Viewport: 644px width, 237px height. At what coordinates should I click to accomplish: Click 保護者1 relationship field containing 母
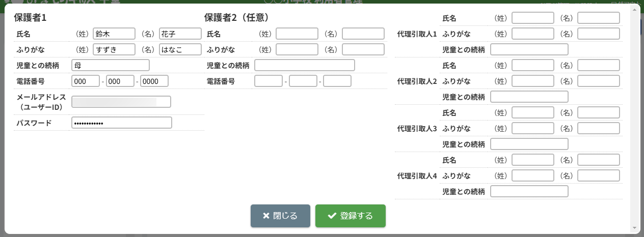(111, 65)
